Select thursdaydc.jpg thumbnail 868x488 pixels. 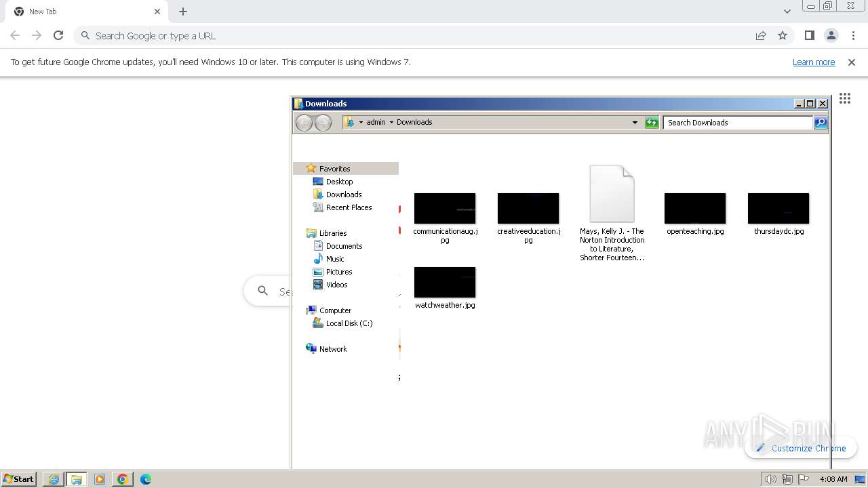coord(778,208)
